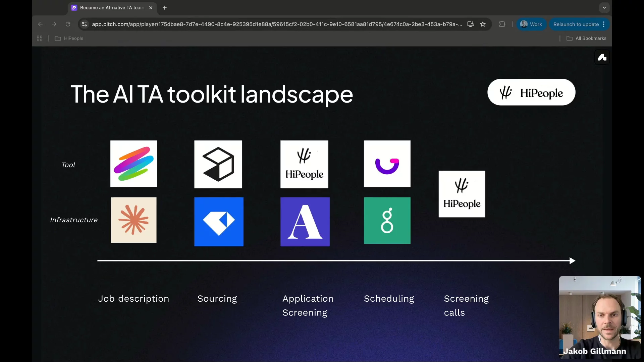Click the browser back arrow

40,24
